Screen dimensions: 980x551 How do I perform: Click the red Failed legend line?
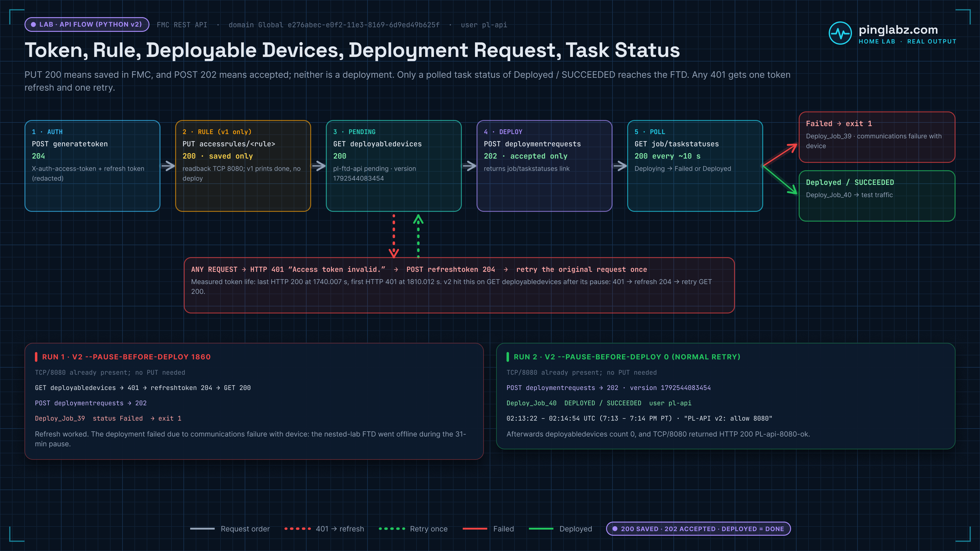pyautogui.click(x=475, y=529)
